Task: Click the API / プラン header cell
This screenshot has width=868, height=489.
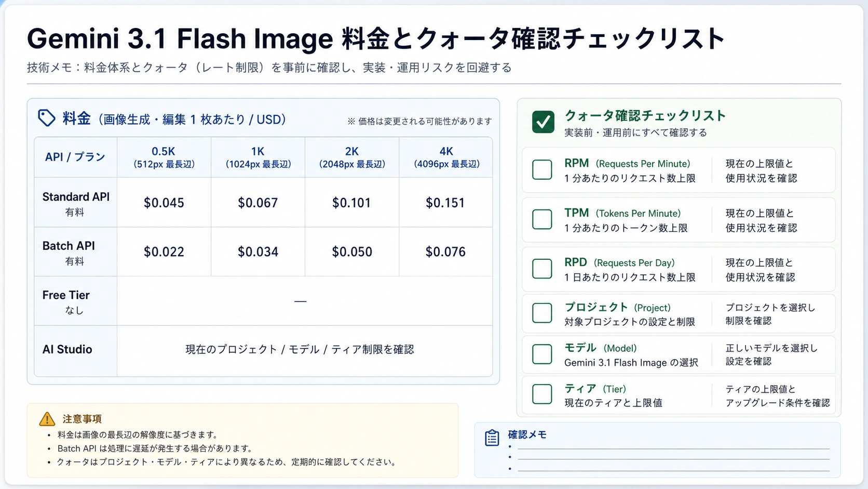Action: [75, 157]
